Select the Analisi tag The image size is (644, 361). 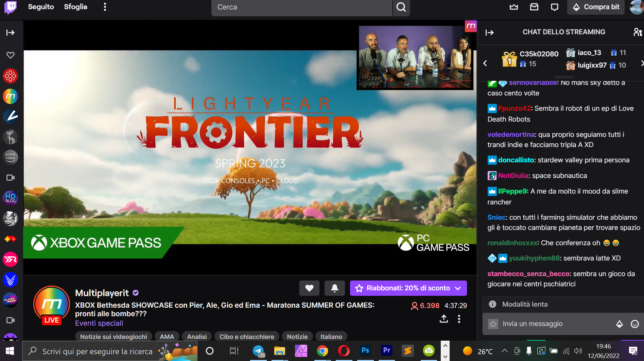click(x=197, y=337)
